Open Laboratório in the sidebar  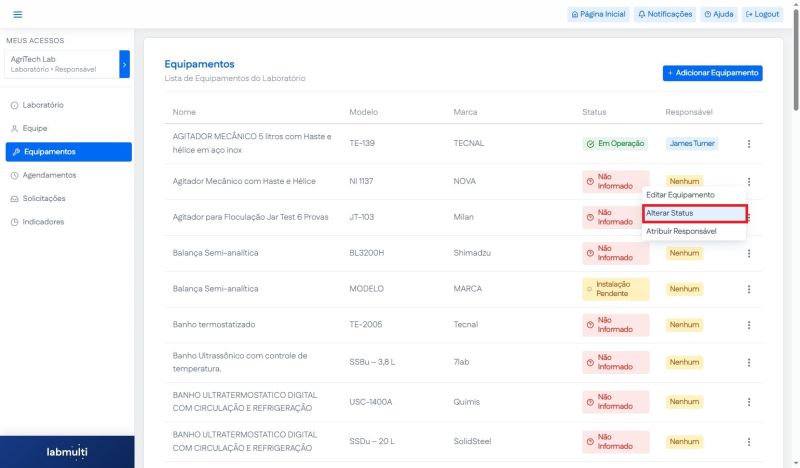coord(43,105)
